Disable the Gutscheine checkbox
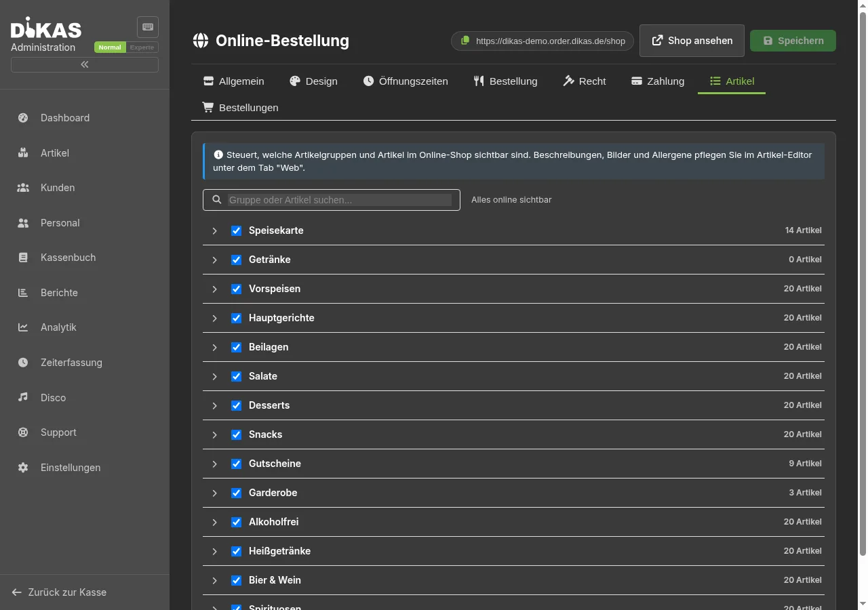868x610 pixels. (236, 464)
